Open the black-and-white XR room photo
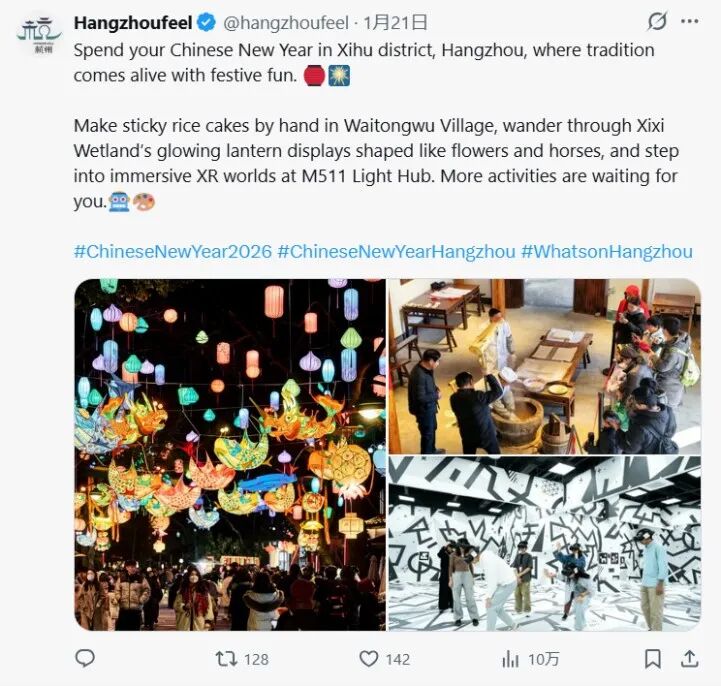 [545, 543]
